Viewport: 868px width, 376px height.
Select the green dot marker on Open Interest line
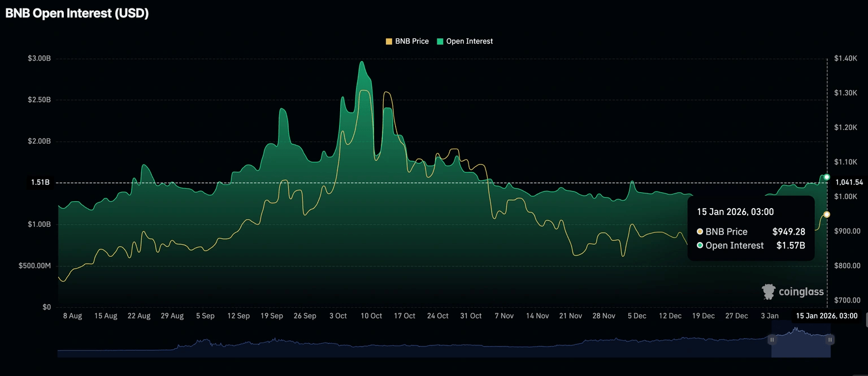pos(827,176)
